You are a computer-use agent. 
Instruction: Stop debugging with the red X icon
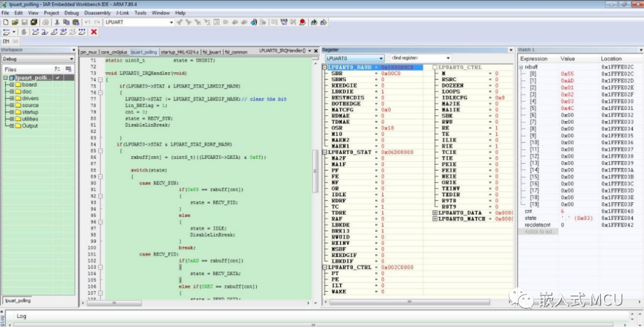pos(94,32)
